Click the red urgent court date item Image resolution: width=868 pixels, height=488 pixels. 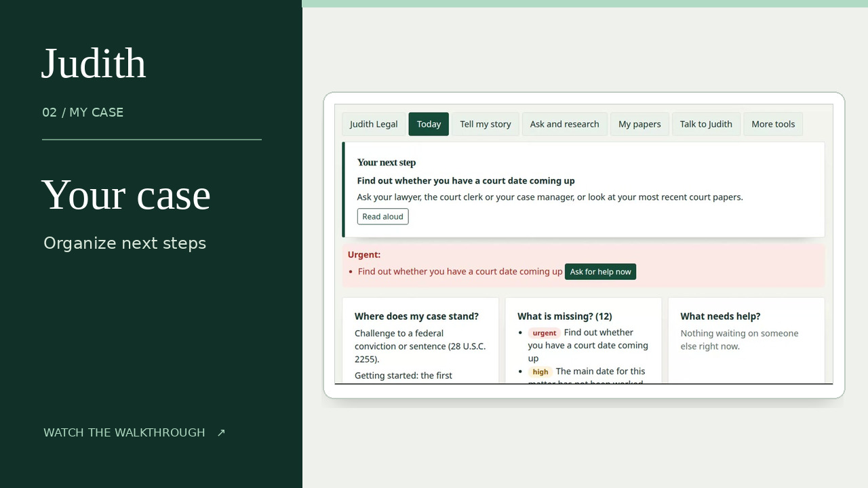(x=460, y=272)
